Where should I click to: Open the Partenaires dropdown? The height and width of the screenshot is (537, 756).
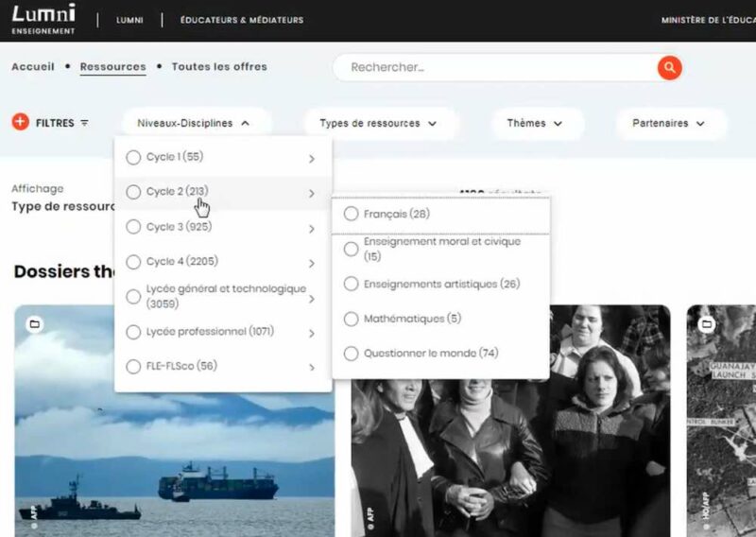point(668,123)
